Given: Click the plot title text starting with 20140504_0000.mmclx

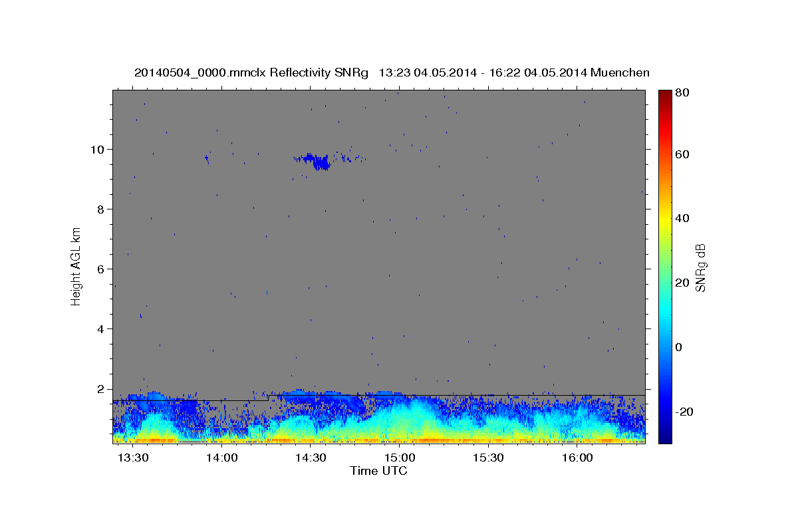Looking at the screenshot, I should click(392, 72).
